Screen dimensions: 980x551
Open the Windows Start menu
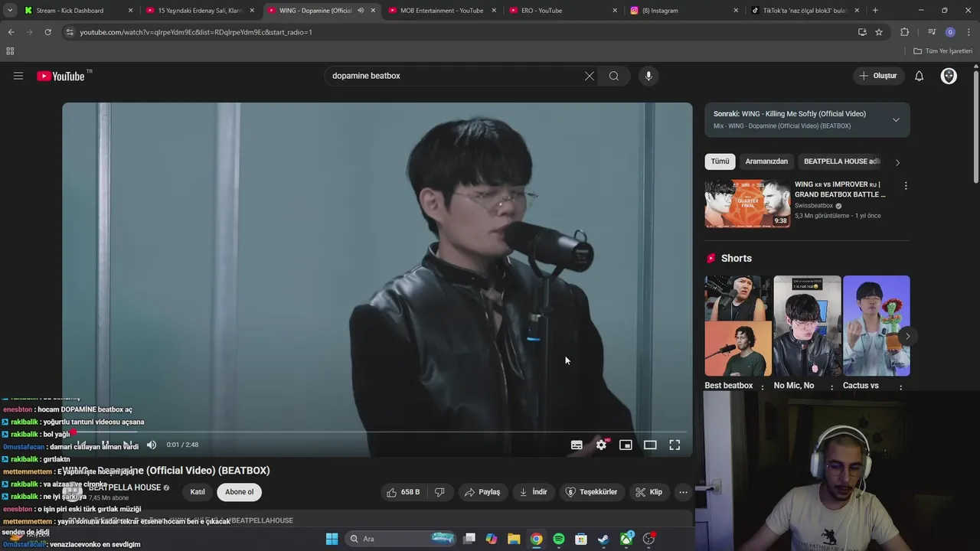pyautogui.click(x=332, y=539)
